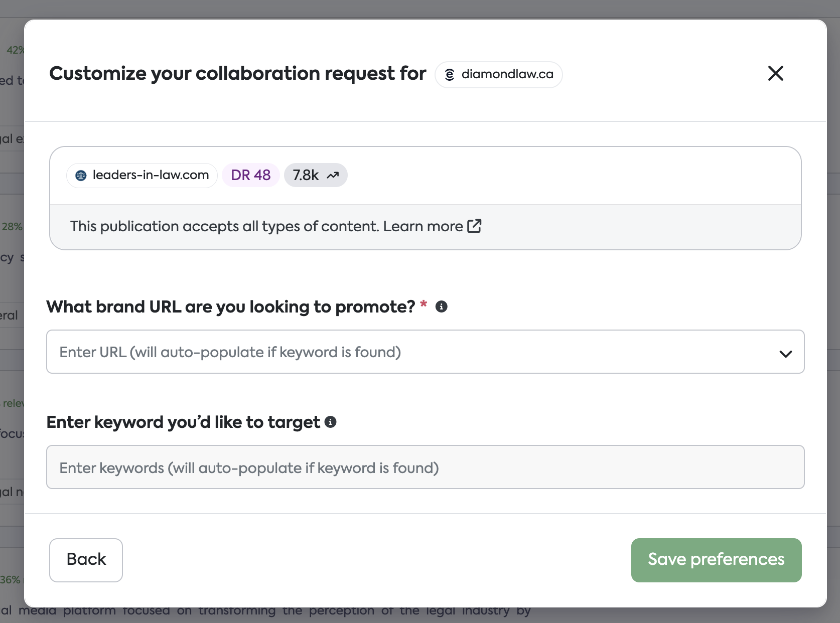Open the Learn more link
Image resolution: width=840 pixels, height=623 pixels.
click(423, 226)
